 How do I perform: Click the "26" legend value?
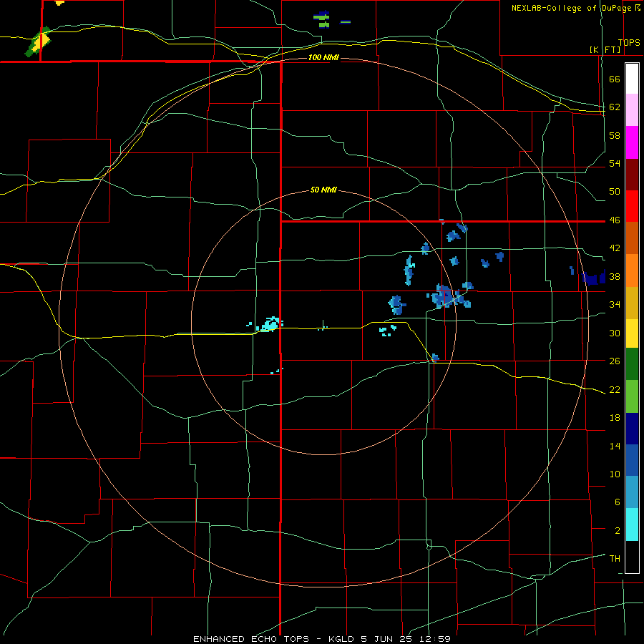(615, 361)
